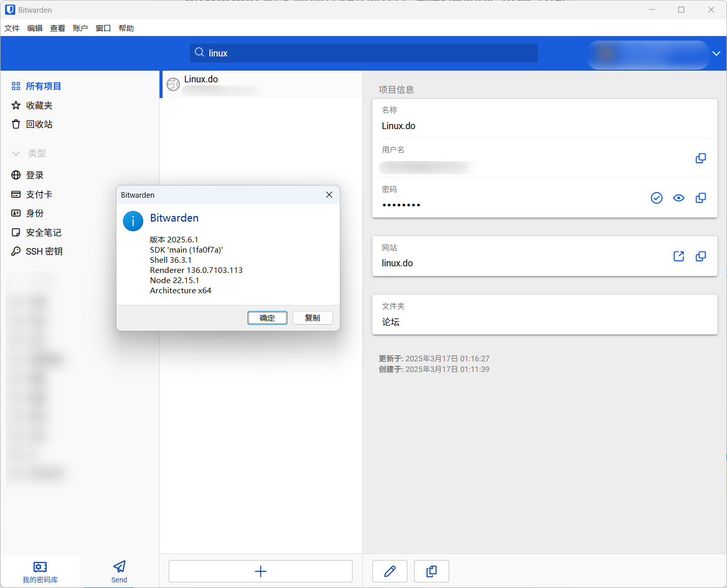
Task: Switch to 我的密码库 tab
Action: [40, 572]
